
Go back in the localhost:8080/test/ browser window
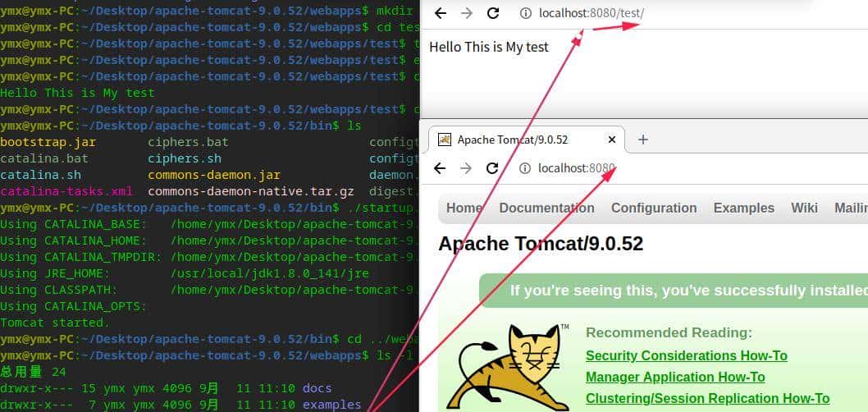[441, 13]
